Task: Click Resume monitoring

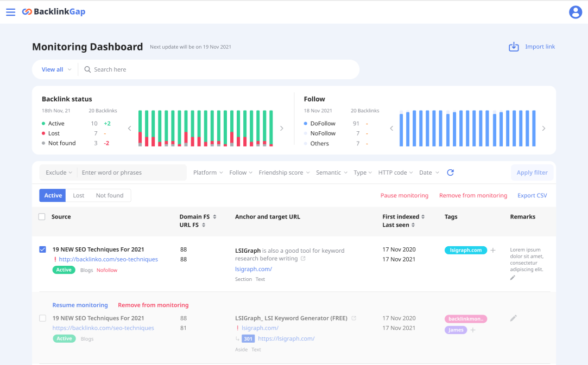Action: pos(80,305)
